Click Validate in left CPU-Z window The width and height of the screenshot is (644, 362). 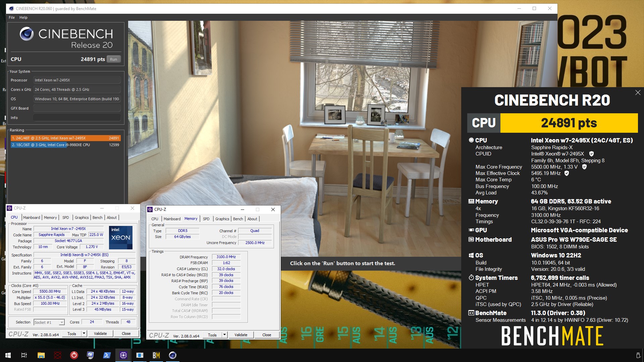pos(100,334)
